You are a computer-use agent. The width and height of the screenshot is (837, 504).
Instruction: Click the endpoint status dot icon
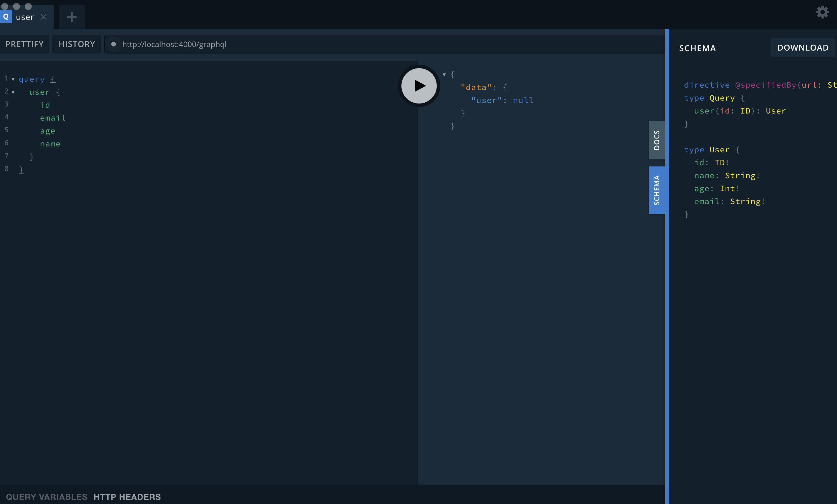coord(114,44)
